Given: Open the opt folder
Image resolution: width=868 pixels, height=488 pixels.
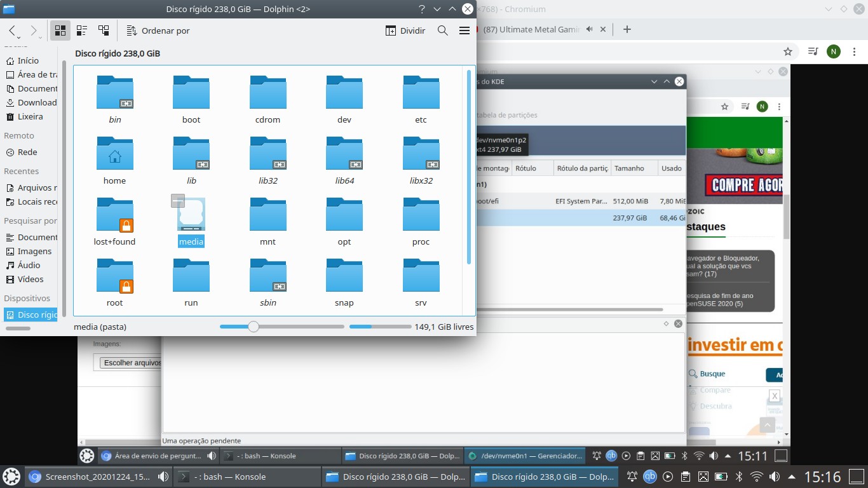Looking at the screenshot, I should 344,222.
